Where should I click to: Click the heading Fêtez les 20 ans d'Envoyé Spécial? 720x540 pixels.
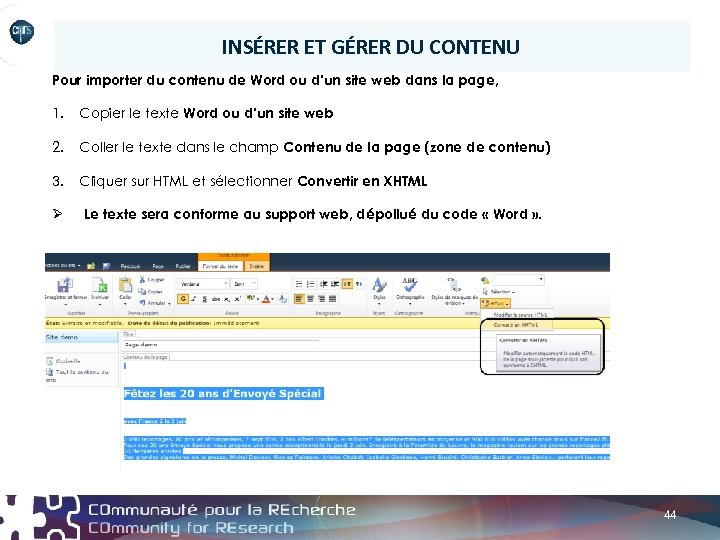click(x=224, y=394)
